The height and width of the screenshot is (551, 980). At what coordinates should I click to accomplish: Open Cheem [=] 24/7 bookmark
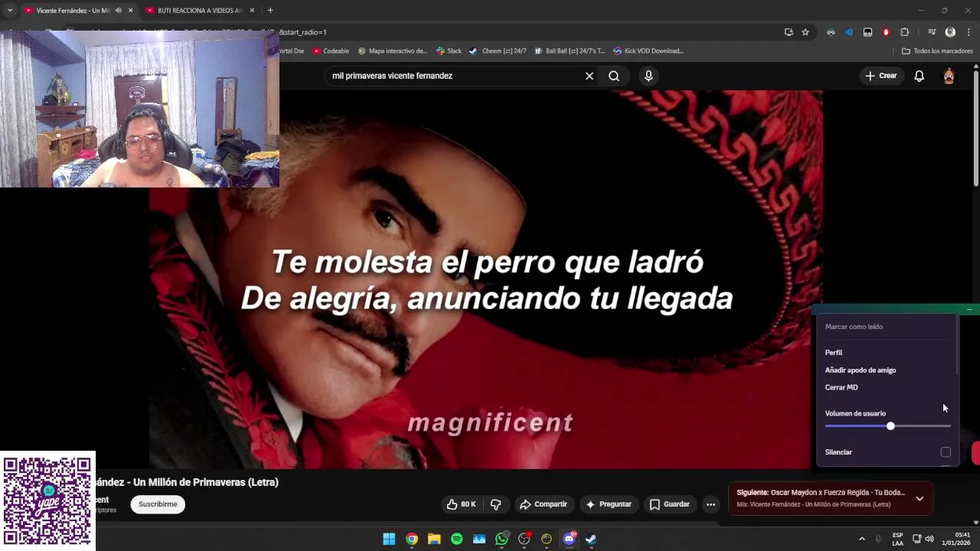coord(498,51)
